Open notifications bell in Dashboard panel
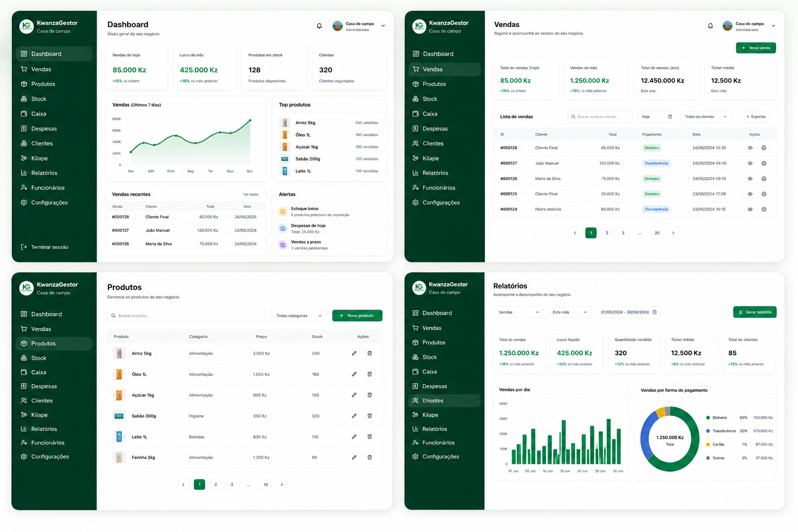Viewport: 798px width, 532px height. pyautogui.click(x=320, y=25)
